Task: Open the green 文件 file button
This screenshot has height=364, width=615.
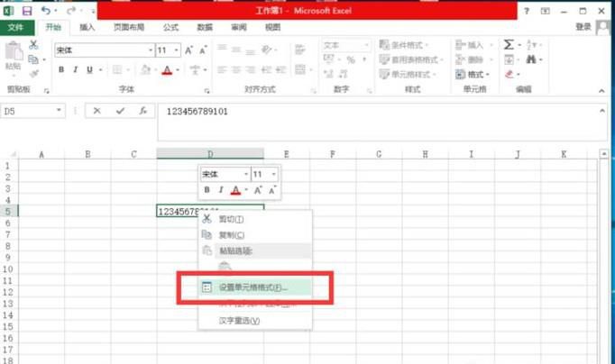Action: click(15, 27)
